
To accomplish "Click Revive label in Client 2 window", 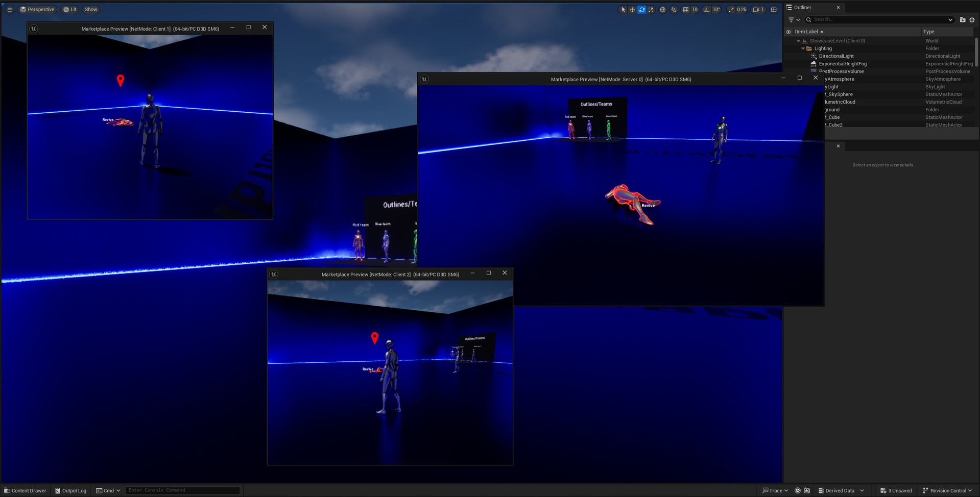I will pos(368,369).
